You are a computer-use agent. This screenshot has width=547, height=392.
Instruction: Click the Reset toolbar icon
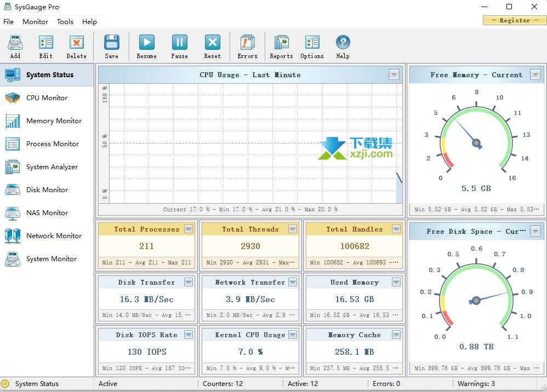pyautogui.click(x=213, y=43)
